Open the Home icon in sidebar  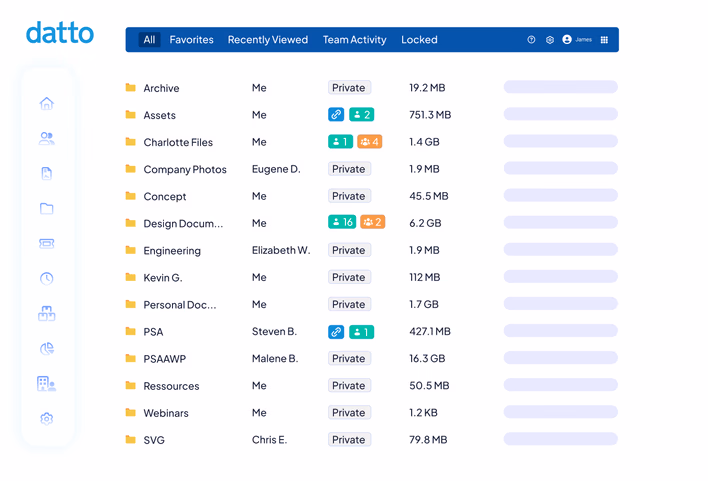pyautogui.click(x=47, y=103)
